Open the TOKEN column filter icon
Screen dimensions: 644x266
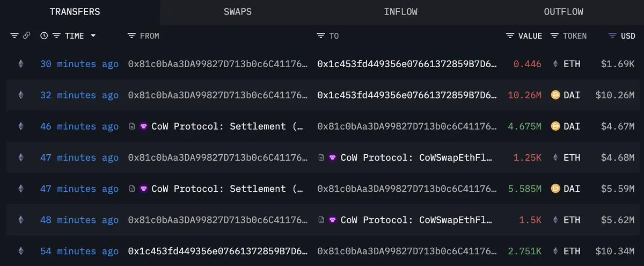tap(554, 35)
